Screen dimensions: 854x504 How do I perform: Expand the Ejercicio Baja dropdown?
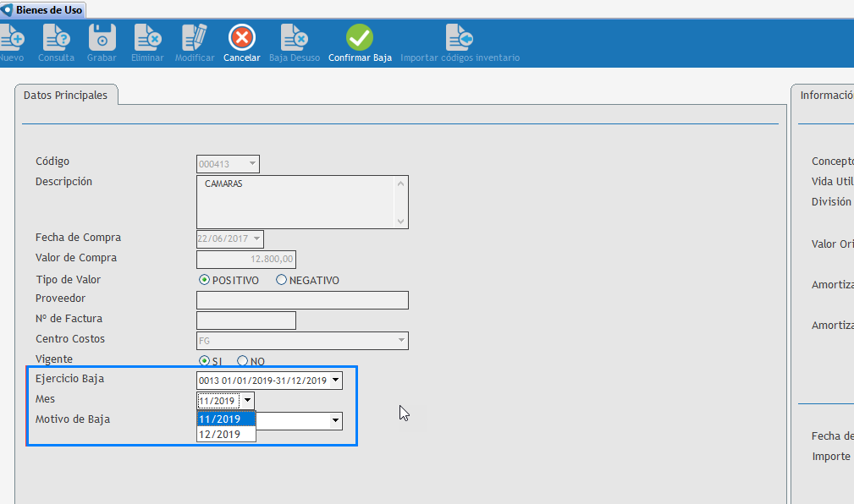(336, 381)
